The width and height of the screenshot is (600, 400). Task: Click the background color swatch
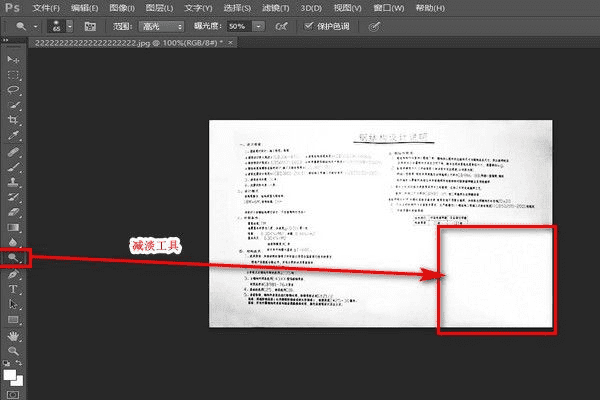click(x=19, y=382)
